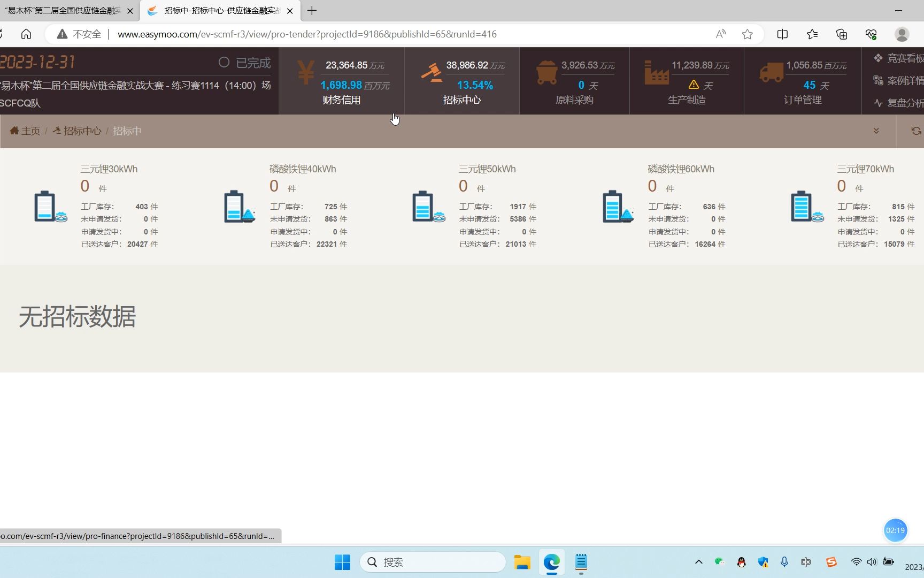924x578 pixels.
Task: Open File Explorer from taskbar
Action: 522,562
